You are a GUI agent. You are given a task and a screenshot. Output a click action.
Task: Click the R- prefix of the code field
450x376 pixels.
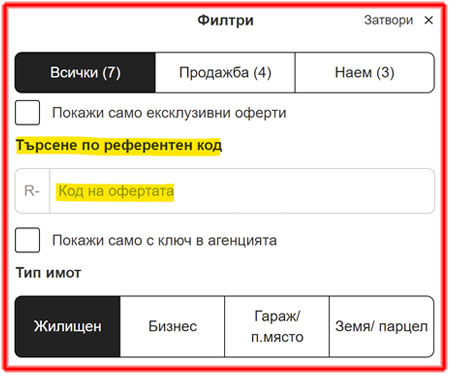pos(32,191)
